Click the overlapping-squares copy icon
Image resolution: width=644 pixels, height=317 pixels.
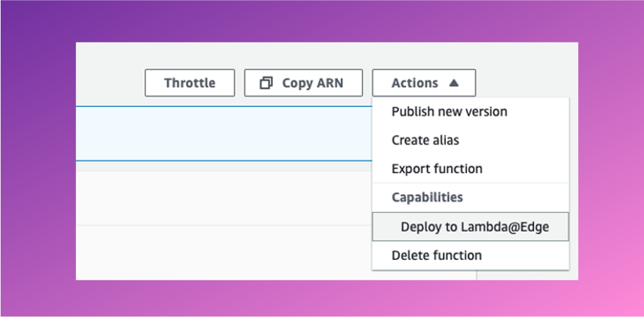(266, 83)
